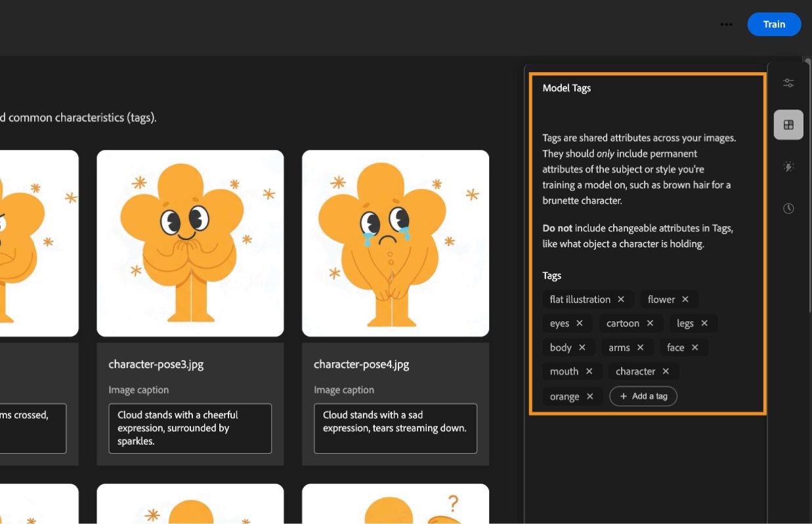812x524 pixels.
Task: Click the Train button
Action: (774, 24)
